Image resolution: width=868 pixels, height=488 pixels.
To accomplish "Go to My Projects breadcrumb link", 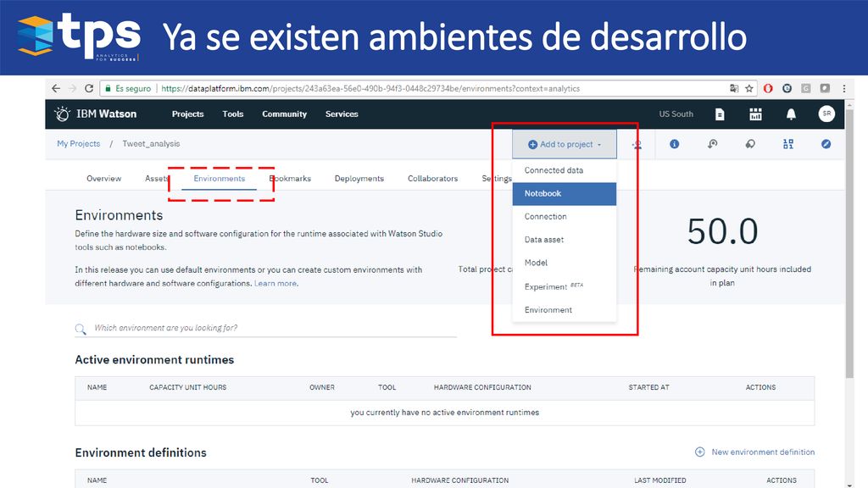I will pyautogui.click(x=79, y=144).
